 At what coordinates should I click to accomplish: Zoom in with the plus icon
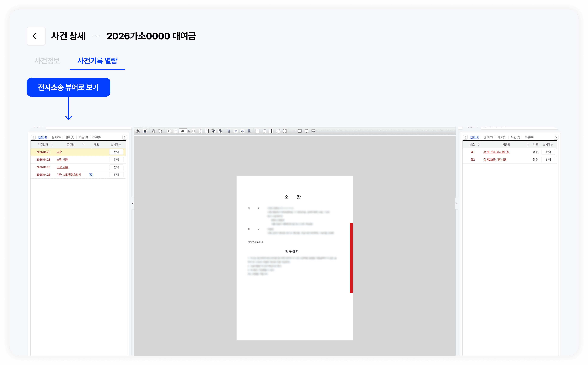click(x=169, y=131)
